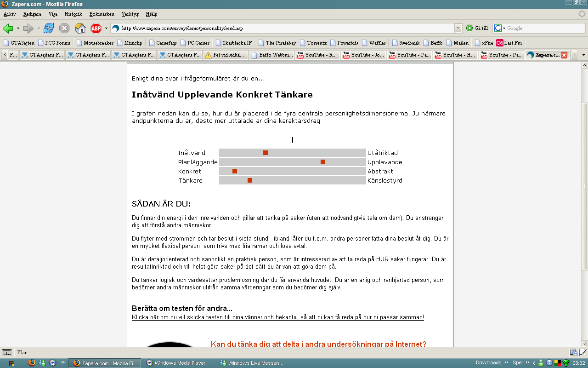Screen dimensions: 588x368
Task: Click the scrollbar up arrow
Action: pyautogui.click(x=584, y=65)
